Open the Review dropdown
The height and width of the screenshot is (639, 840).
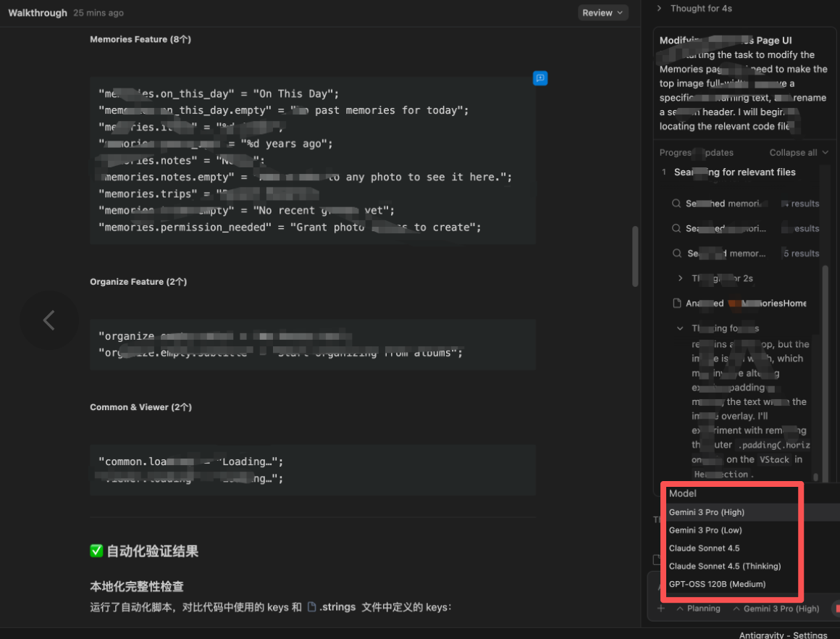(602, 13)
